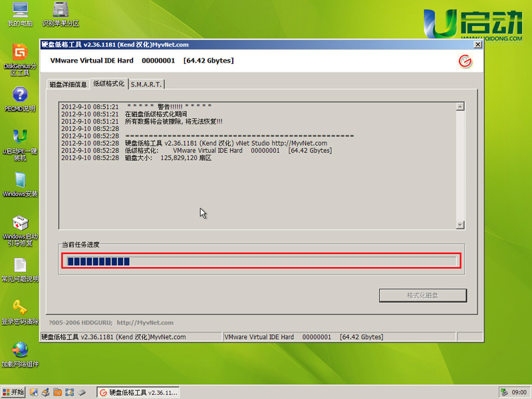532x399 pixels.
Task: Open the Windows安装 desktop icon
Action: [20, 185]
